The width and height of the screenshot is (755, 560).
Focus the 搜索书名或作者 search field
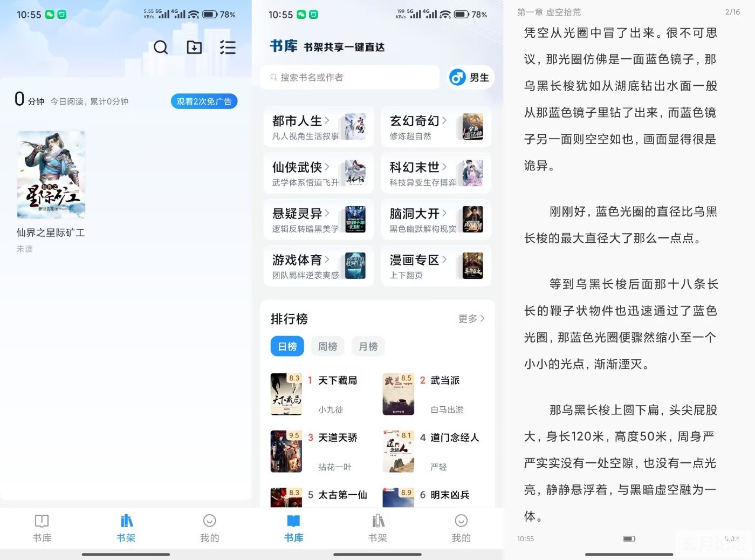[x=350, y=77]
